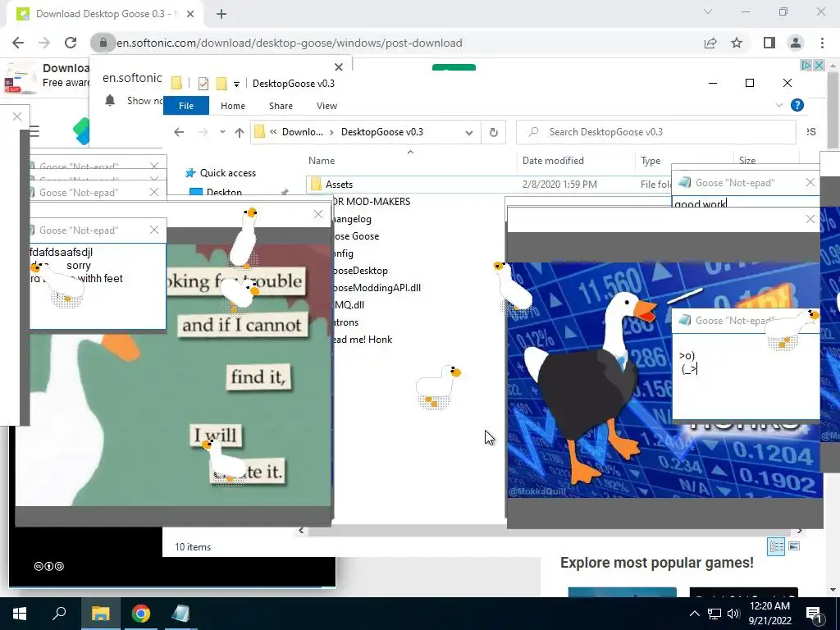Image resolution: width=840 pixels, height=630 pixels.
Task: Open volume control in system tray
Action: click(733, 614)
